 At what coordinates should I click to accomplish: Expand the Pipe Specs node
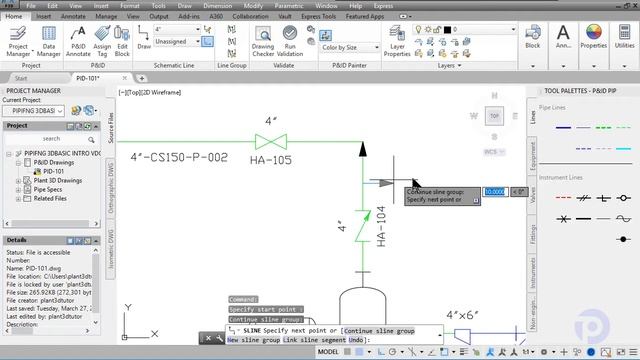click(x=18, y=190)
